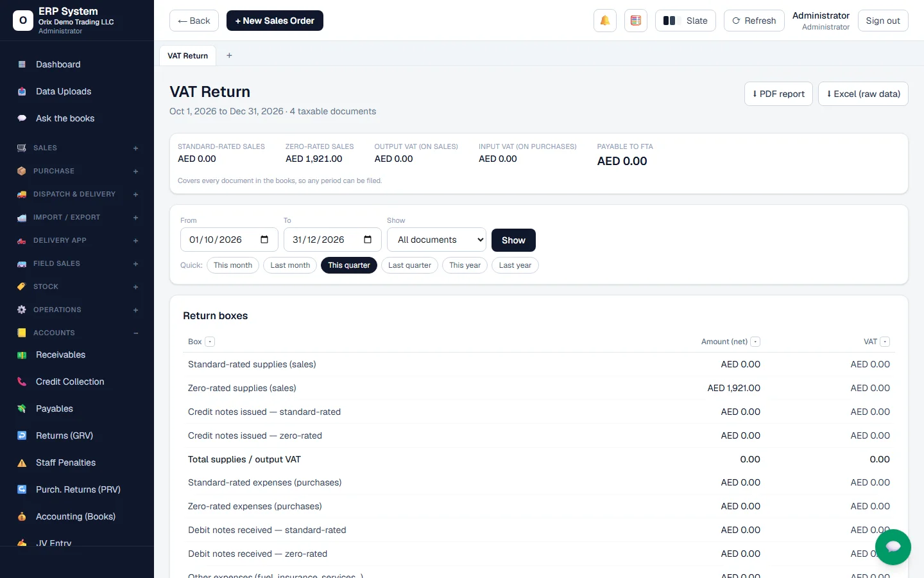Click the Payables flying money icon

(x=22, y=408)
